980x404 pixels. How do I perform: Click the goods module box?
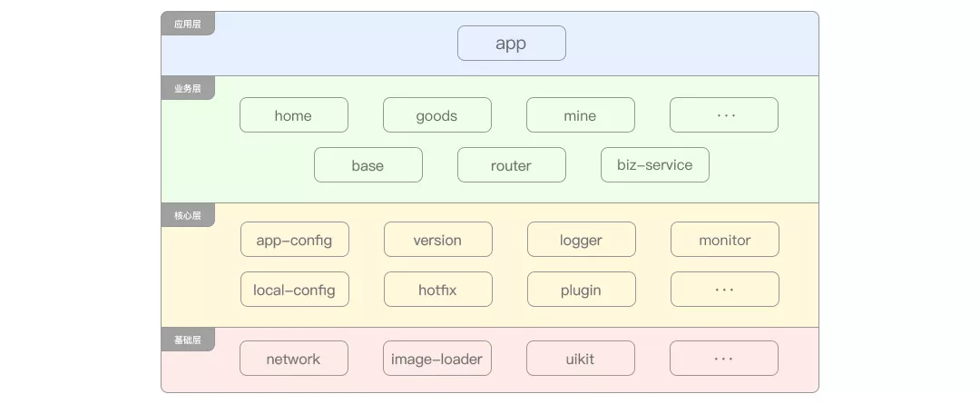pos(436,115)
